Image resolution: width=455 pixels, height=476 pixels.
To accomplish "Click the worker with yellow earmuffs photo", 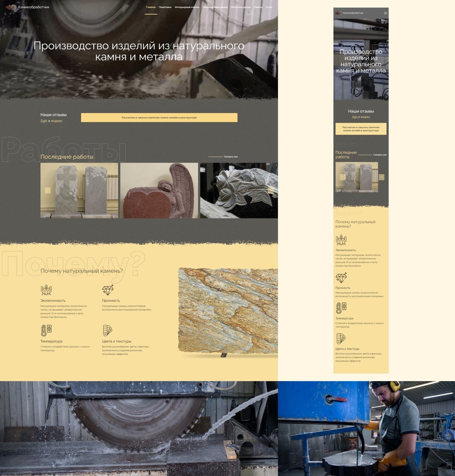I will (x=366, y=428).
